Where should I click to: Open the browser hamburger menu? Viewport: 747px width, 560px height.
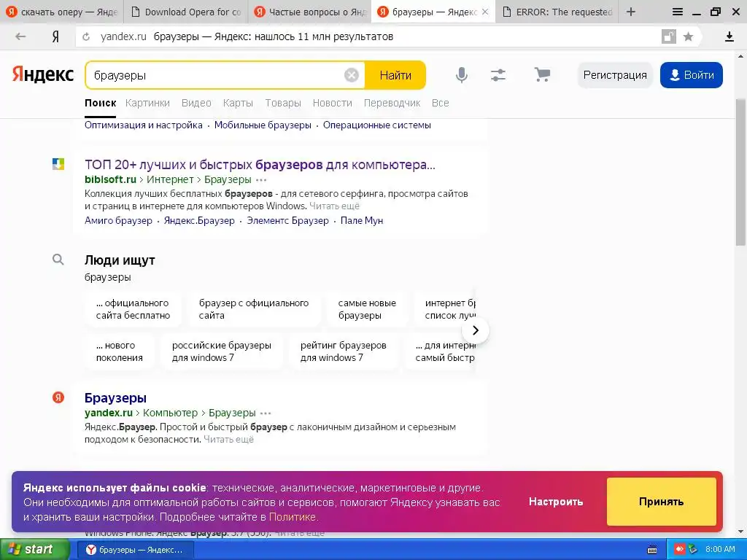coord(678,12)
